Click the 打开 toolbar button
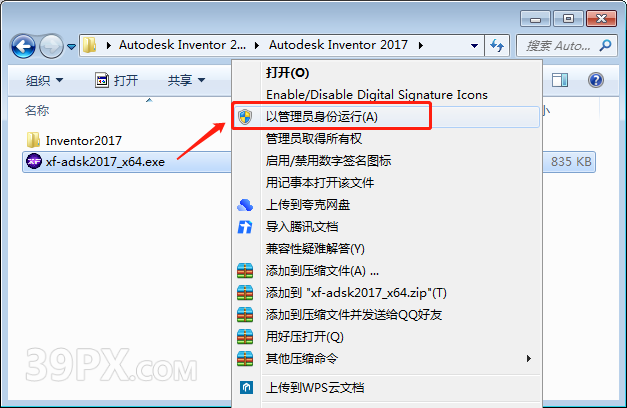Image resolution: width=627 pixels, height=408 pixels. coord(117,80)
